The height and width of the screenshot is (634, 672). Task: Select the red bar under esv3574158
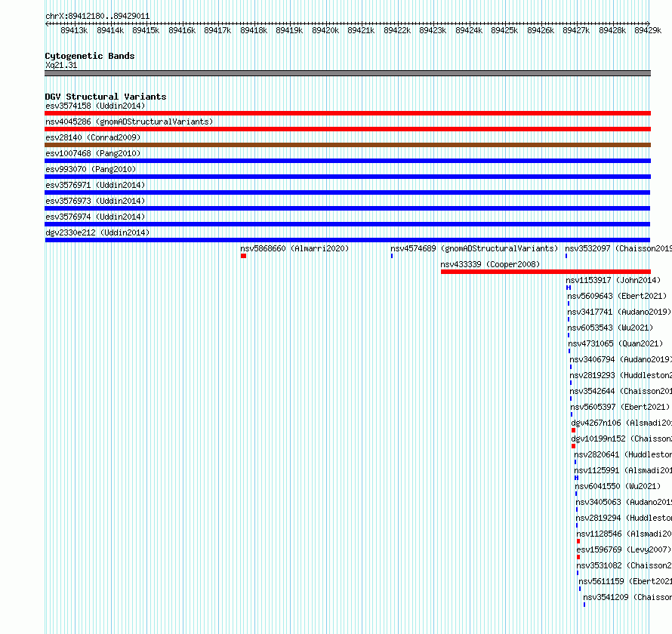point(347,113)
